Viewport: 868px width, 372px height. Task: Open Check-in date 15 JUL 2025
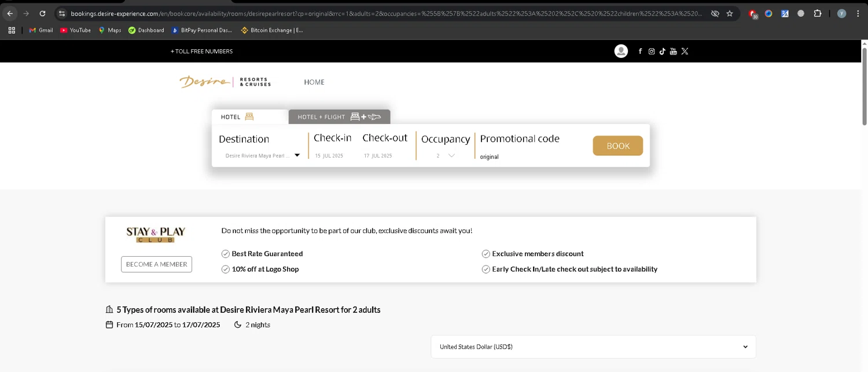(x=329, y=156)
